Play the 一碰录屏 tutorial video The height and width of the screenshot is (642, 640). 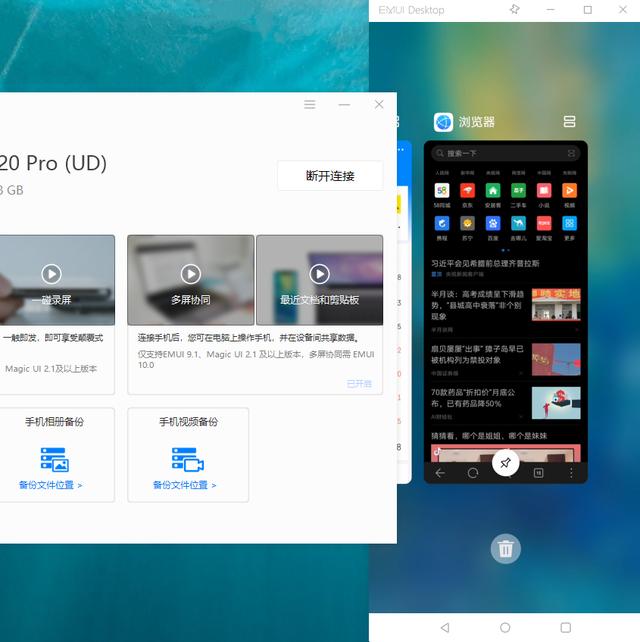[x=52, y=274]
